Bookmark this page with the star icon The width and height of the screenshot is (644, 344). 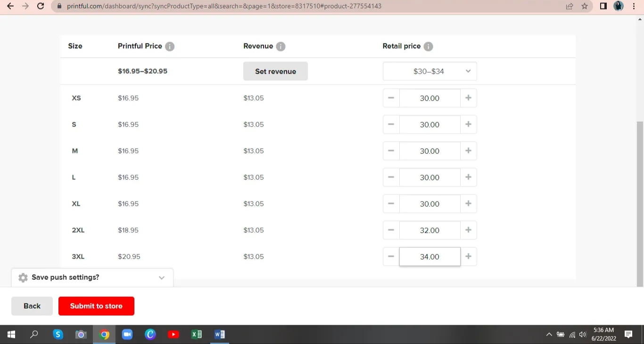pos(585,6)
